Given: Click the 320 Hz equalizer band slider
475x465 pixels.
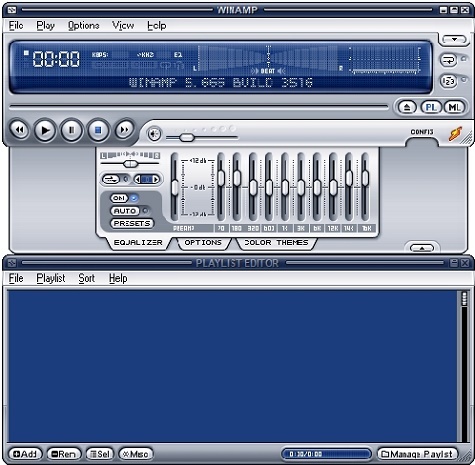Looking at the screenshot, I should point(253,187).
